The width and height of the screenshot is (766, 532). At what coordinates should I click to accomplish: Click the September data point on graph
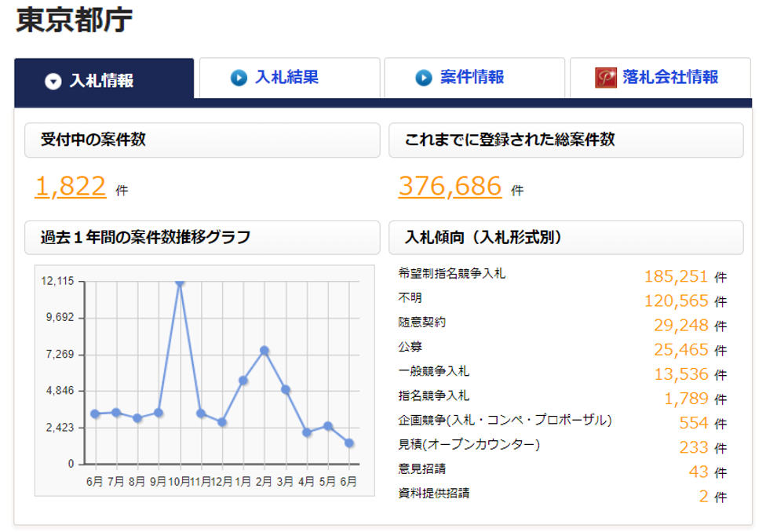159,413
